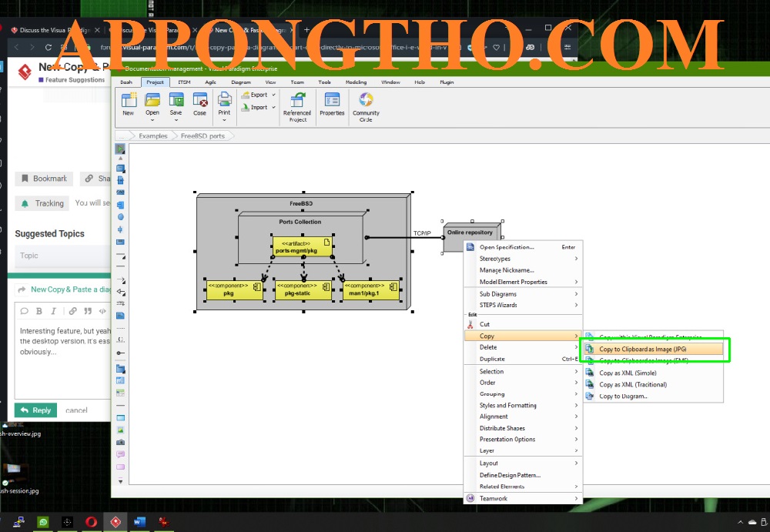Select the Examples breadcrumb
This screenshot has height=532, width=770.
152,136
